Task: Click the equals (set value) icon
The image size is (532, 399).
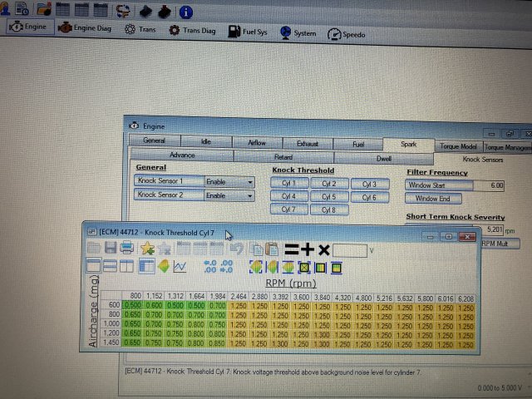Action: coord(291,249)
